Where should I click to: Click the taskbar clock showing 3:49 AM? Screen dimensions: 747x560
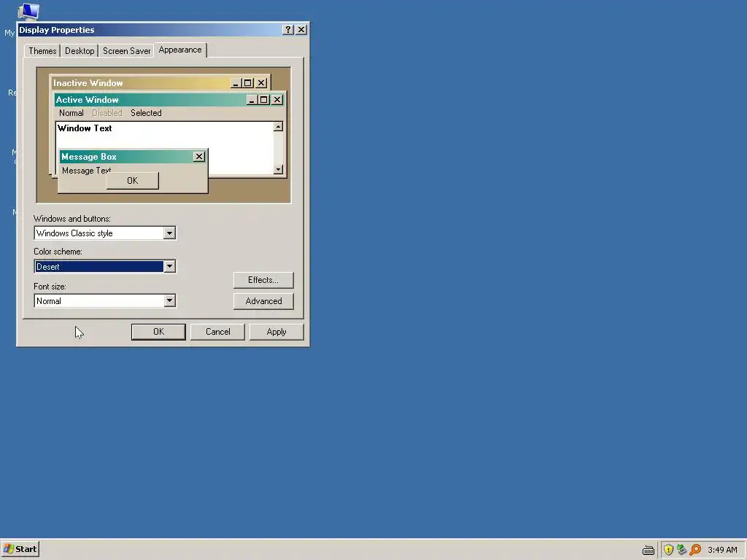pos(722,550)
